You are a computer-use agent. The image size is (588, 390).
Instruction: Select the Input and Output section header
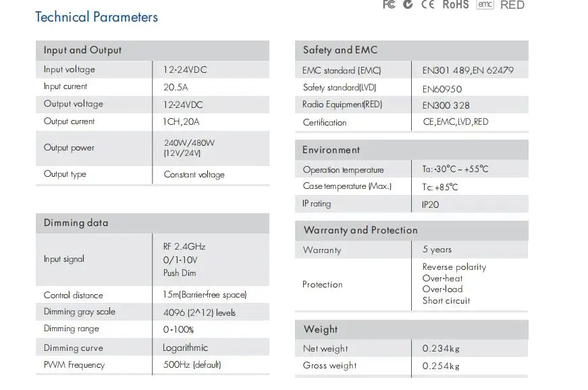(x=153, y=51)
